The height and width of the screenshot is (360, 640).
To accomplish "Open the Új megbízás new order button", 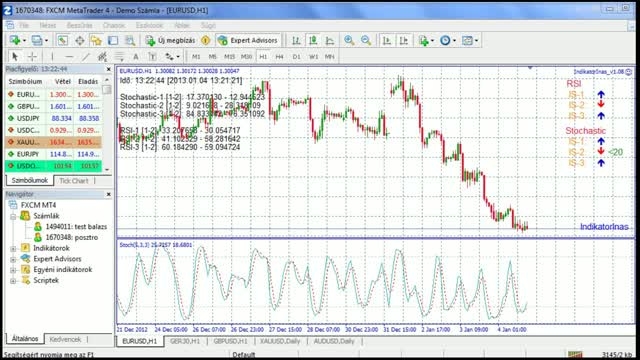I will (x=171, y=40).
